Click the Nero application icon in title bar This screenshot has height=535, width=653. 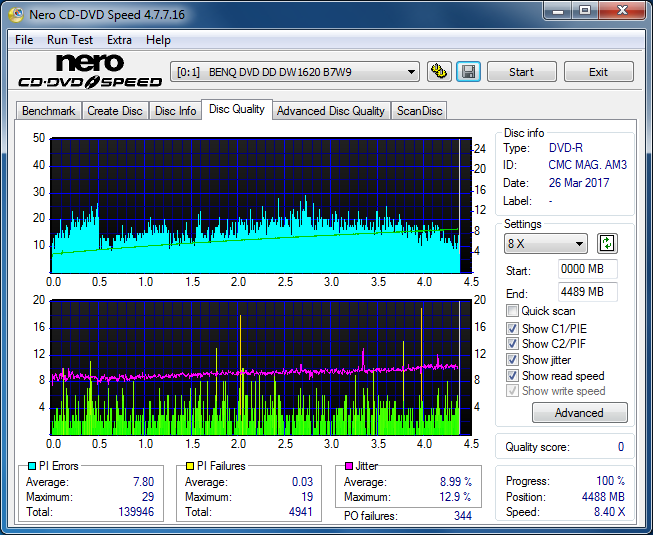coord(17,15)
